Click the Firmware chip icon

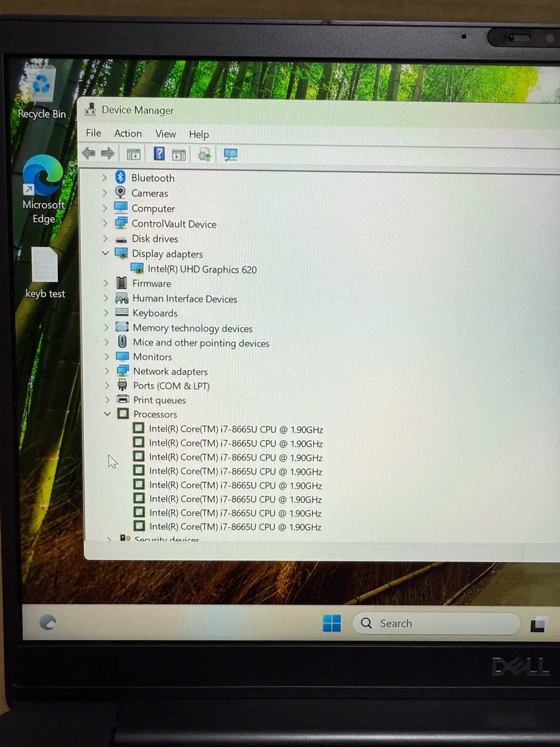pyautogui.click(x=122, y=283)
